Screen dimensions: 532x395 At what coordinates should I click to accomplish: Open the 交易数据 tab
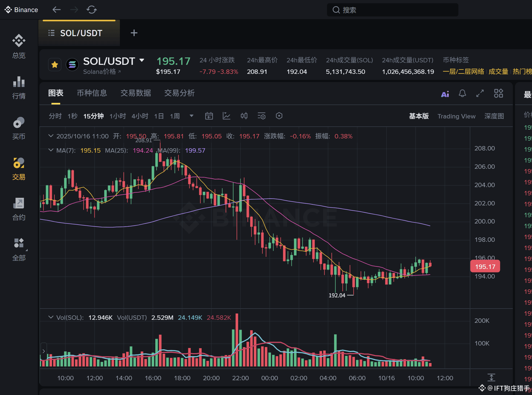136,93
